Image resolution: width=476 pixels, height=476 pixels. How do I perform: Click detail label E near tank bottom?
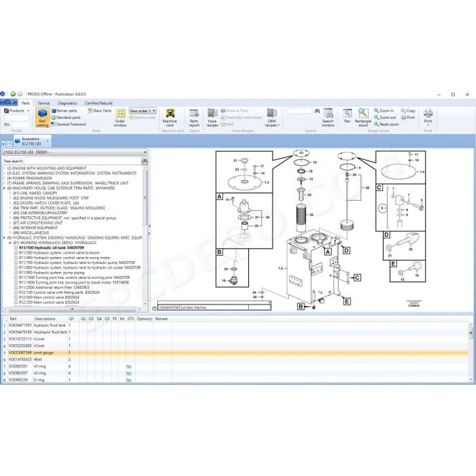coord(347,301)
